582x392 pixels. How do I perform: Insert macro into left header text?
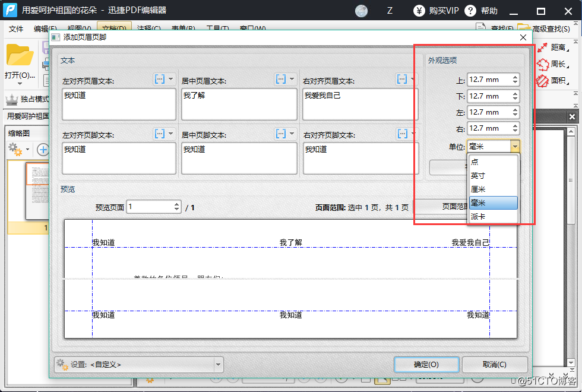(160, 79)
